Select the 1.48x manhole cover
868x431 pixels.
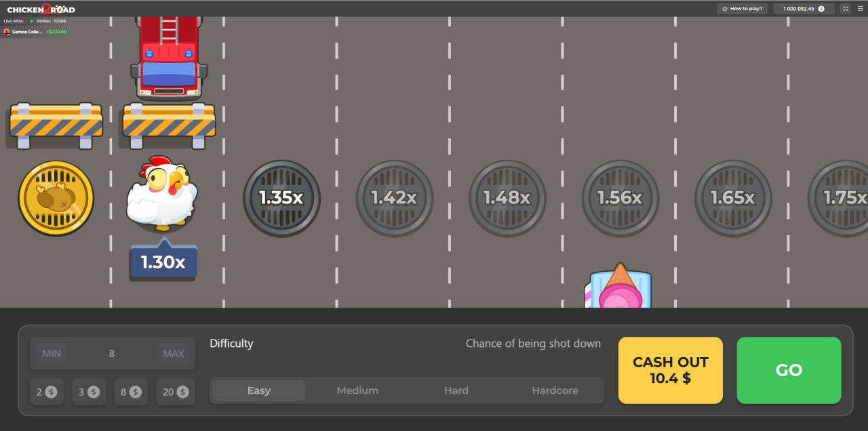pyautogui.click(x=507, y=198)
